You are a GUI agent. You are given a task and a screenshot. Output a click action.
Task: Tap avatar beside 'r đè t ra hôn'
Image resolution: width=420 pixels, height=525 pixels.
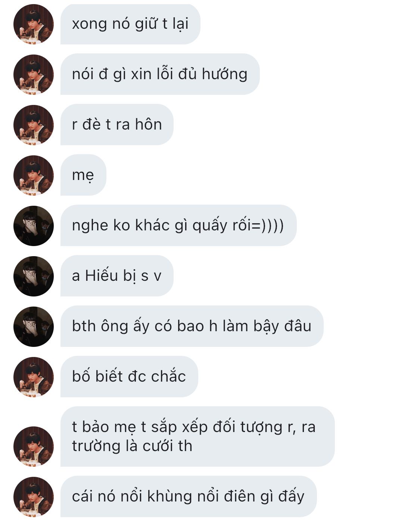tap(34, 125)
